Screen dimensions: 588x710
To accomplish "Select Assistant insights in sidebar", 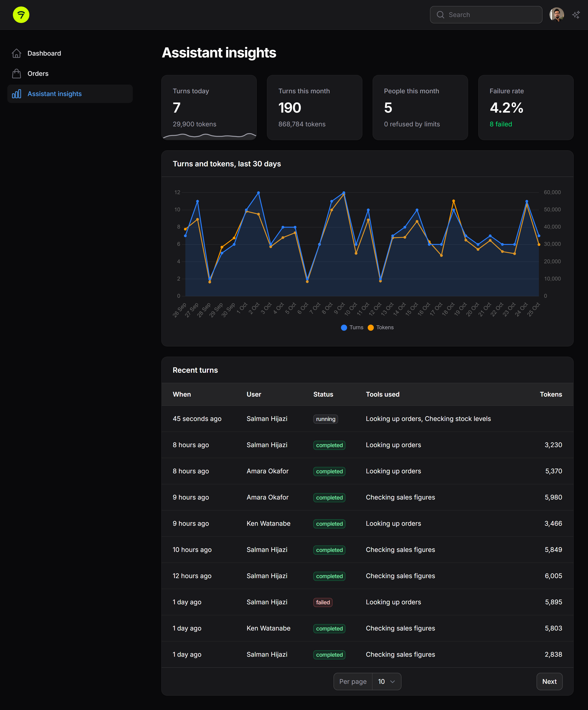I will [x=70, y=94].
